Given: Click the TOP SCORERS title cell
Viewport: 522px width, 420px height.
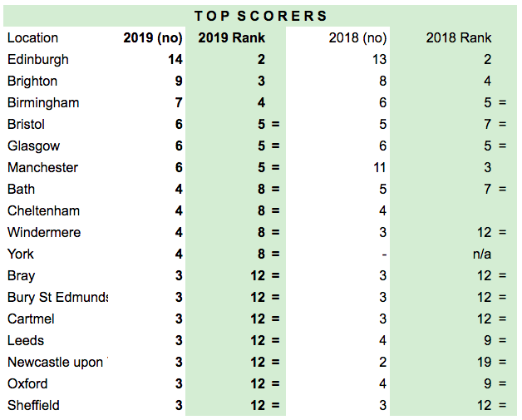Looking at the screenshot, I should click(261, 16).
